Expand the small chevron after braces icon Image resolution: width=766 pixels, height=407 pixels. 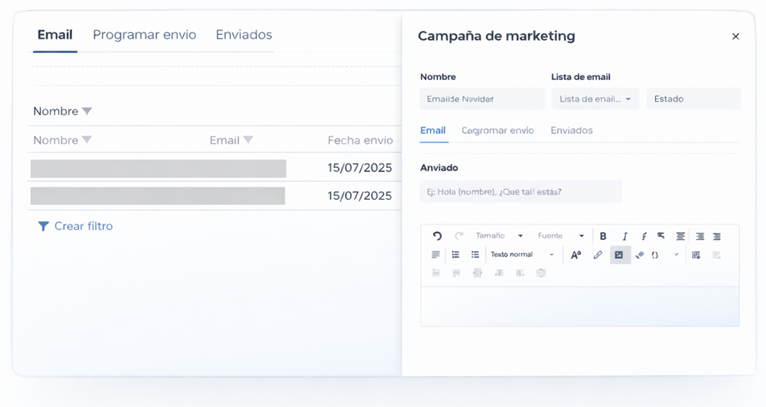[x=676, y=255]
